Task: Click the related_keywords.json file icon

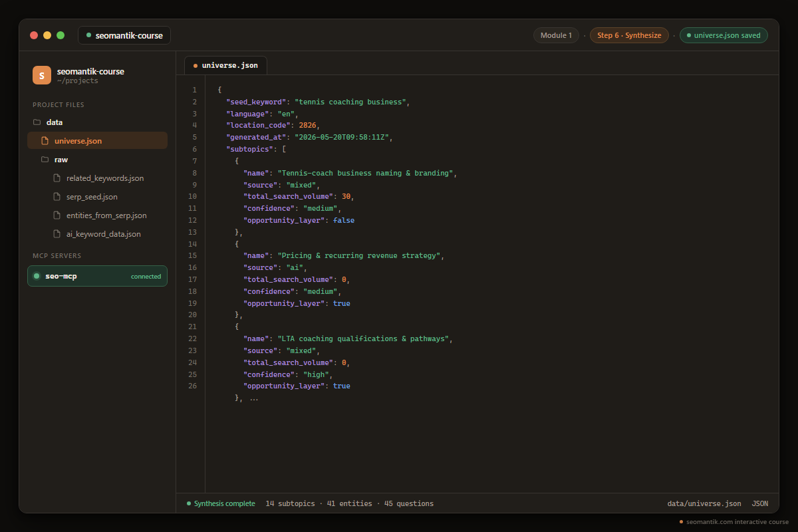Action: [57, 178]
